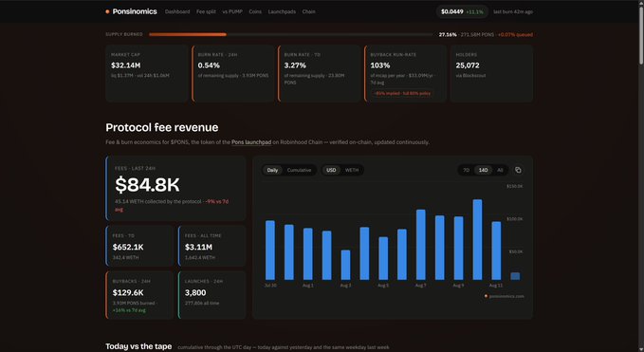Open the Coins nav item
This screenshot has height=352, width=644.
[255, 12]
